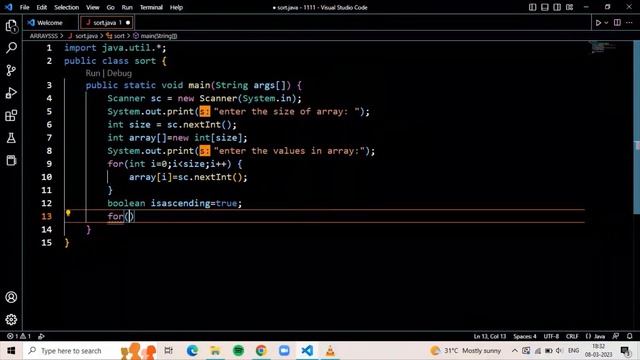Click the debug launch icon in status bar
The image size is (640, 360).
(x=41, y=336)
